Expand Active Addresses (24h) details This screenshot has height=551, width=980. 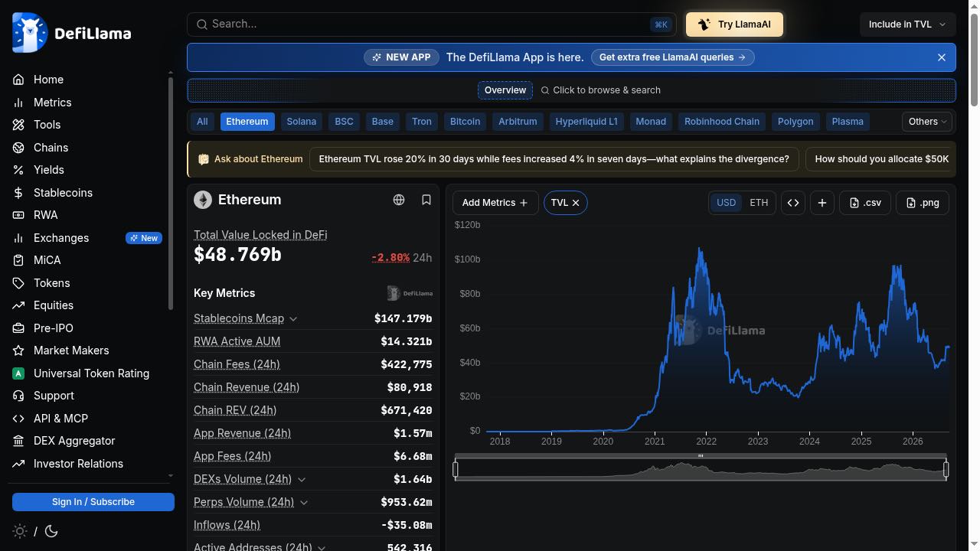tap(322, 547)
